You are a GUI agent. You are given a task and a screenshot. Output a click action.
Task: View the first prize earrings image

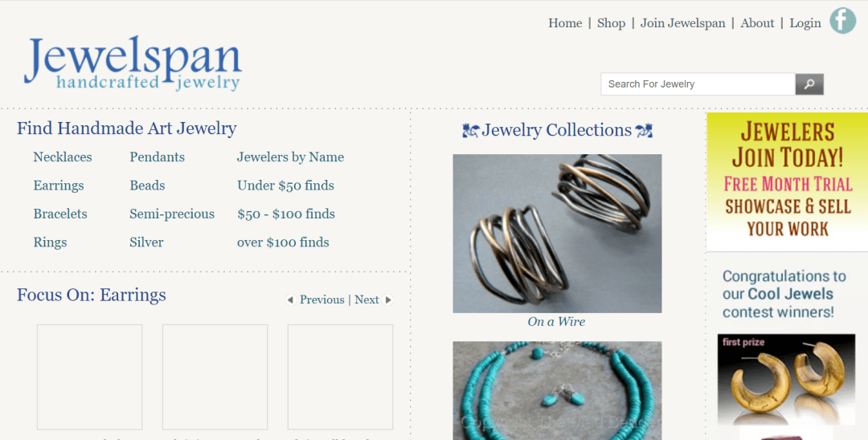coord(786,379)
